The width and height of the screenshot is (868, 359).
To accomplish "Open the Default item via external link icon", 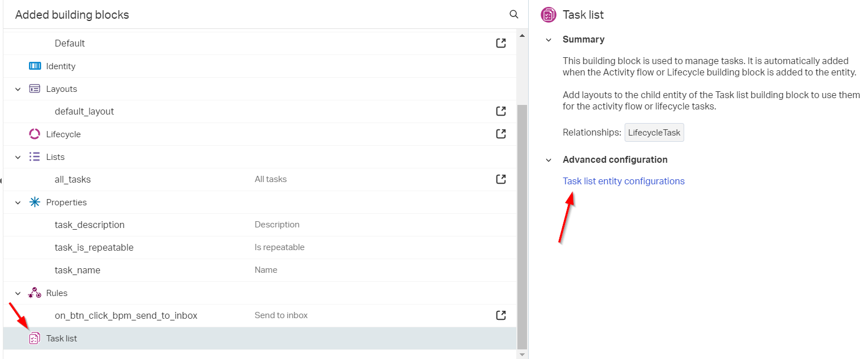I will tap(500, 43).
